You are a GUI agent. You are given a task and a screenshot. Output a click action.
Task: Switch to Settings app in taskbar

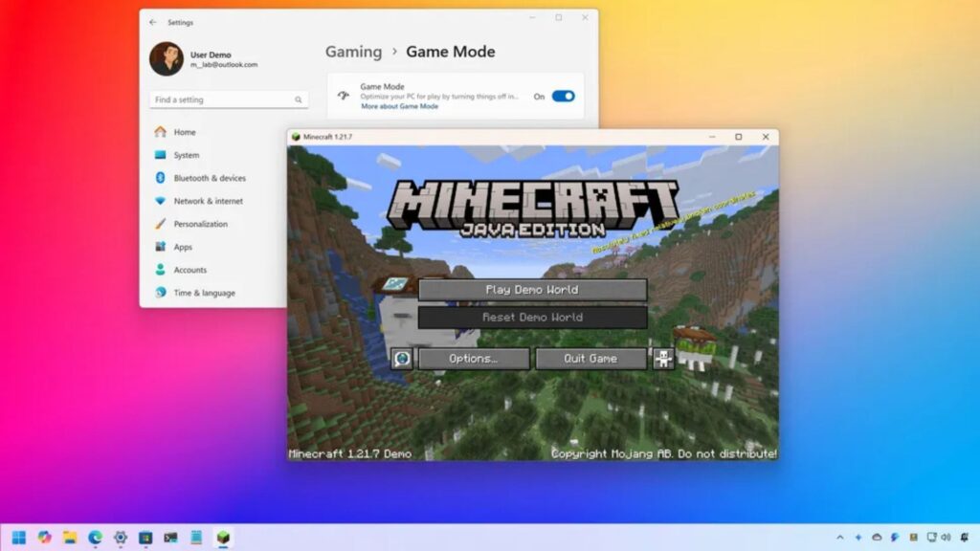[x=120, y=538]
